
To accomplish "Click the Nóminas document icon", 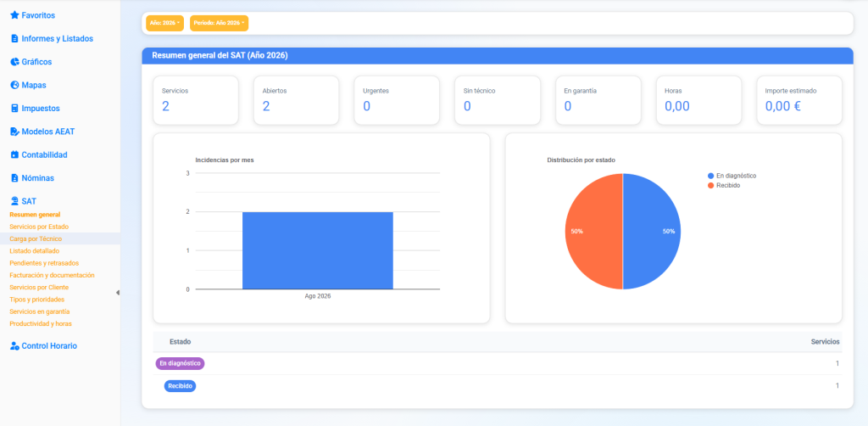I will pyautogui.click(x=15, y=178).
